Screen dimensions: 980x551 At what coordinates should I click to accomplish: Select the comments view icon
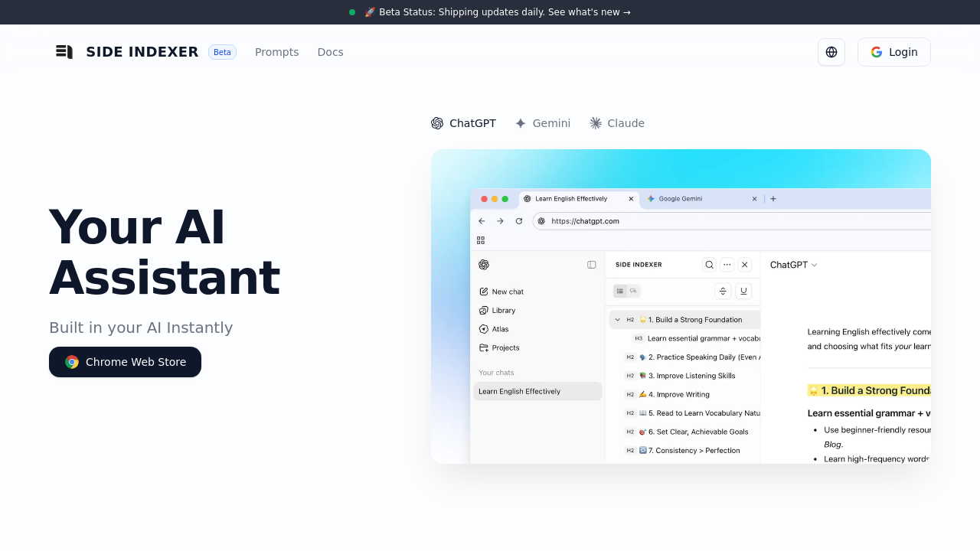(633, 291)
